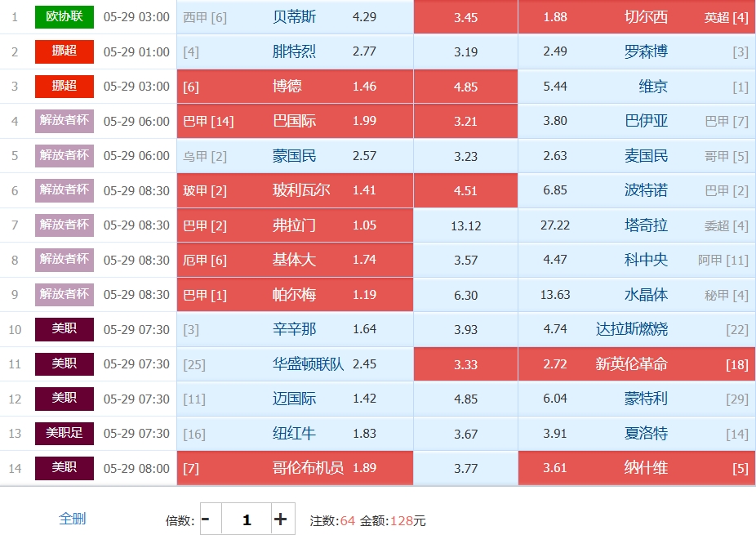Select 辛辛那 home win odds 1.64
The width and height of the screenshot is (756, 535).
coord(295,329)
